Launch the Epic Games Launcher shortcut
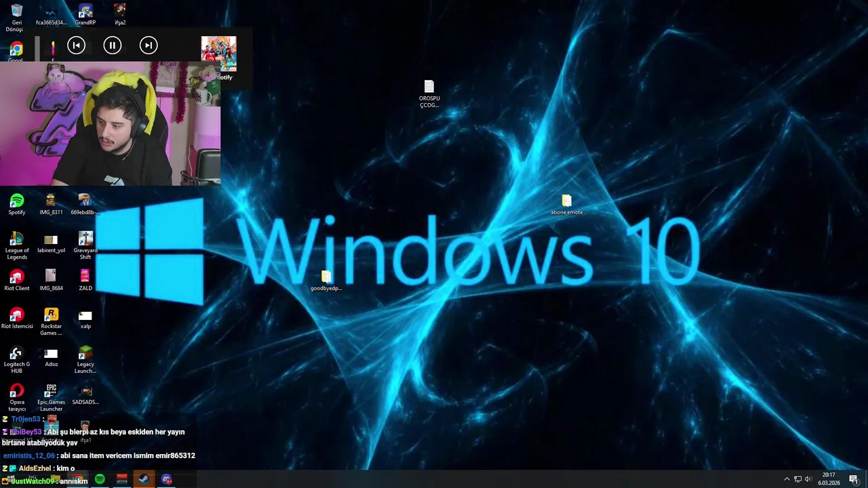Image resolution: width=868 pixels, height=488 pixels. [51, 398]
